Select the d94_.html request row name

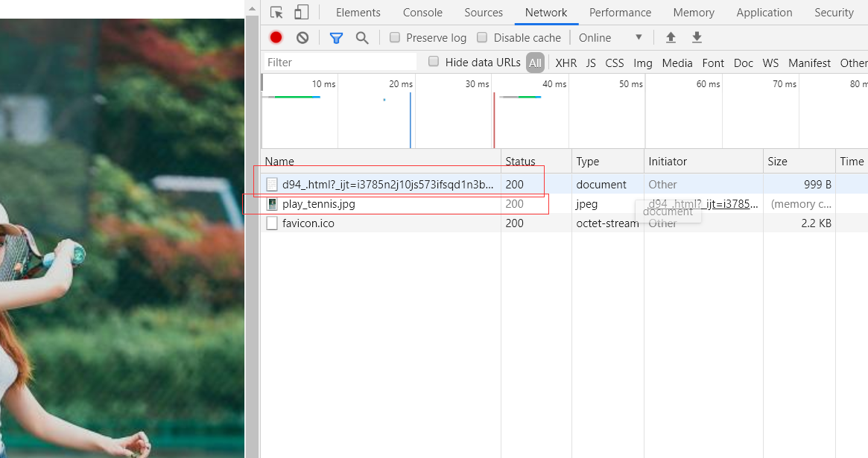click(x=387, y=184)
